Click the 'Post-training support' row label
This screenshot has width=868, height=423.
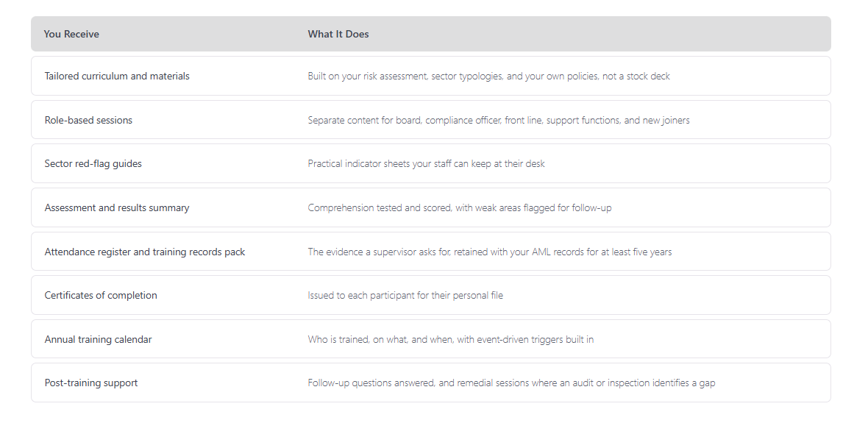90,383
